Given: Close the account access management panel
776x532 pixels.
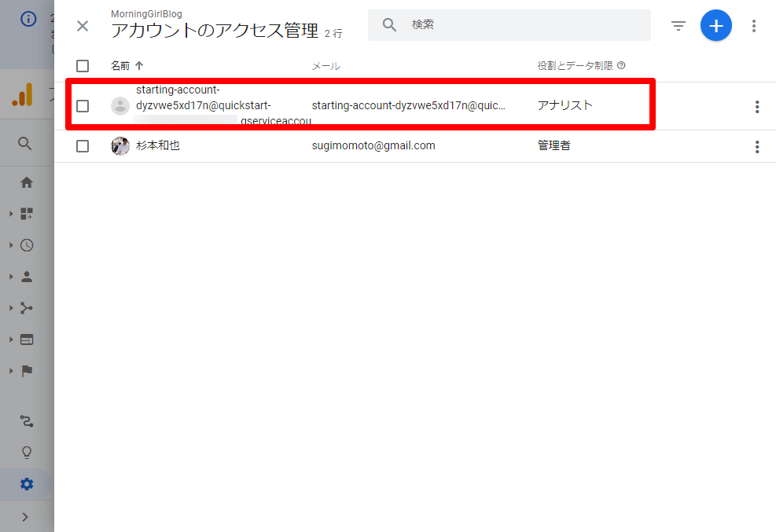Looking at the screenshot, I should [83, 26].
